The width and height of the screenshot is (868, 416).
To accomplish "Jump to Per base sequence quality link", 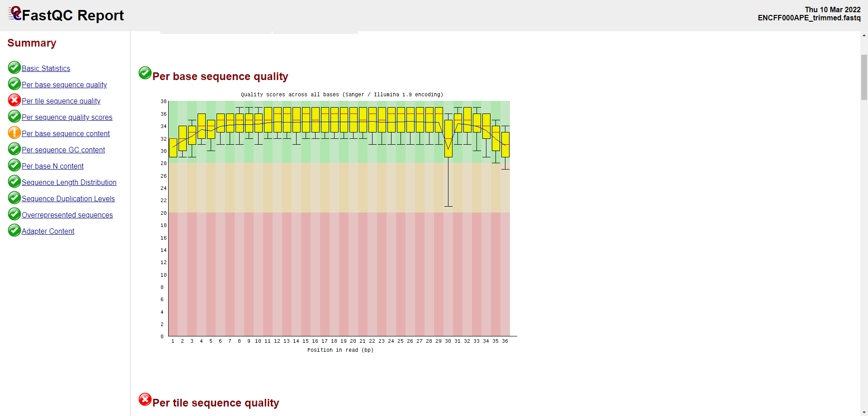I will pyautogui.click(x=64, y=85).
